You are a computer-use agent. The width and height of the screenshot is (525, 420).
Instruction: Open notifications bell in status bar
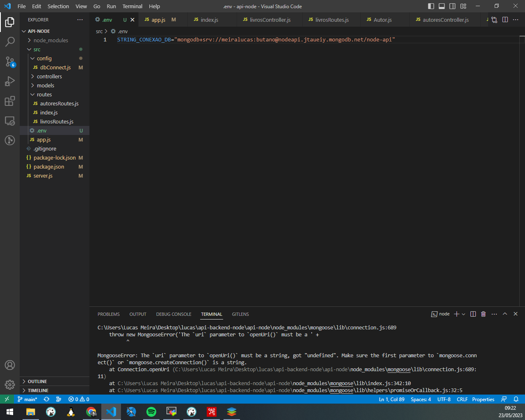point(516,399)
